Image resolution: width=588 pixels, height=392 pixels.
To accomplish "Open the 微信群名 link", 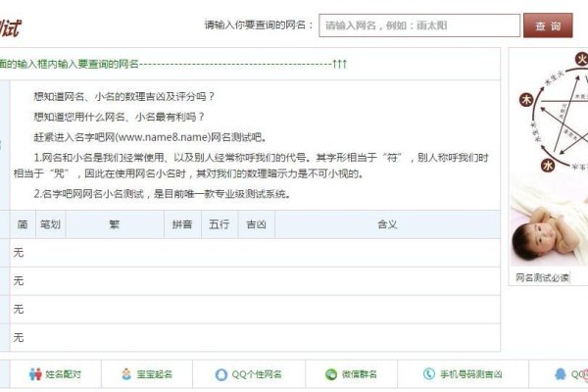I will [360, 374].
